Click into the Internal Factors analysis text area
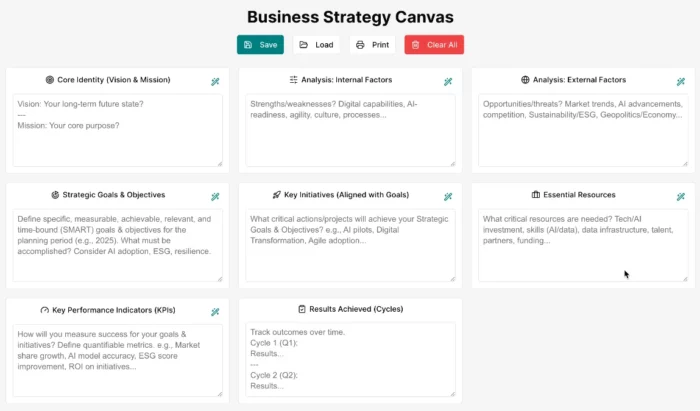The image size is (700, 411). (x=350, y=130)
